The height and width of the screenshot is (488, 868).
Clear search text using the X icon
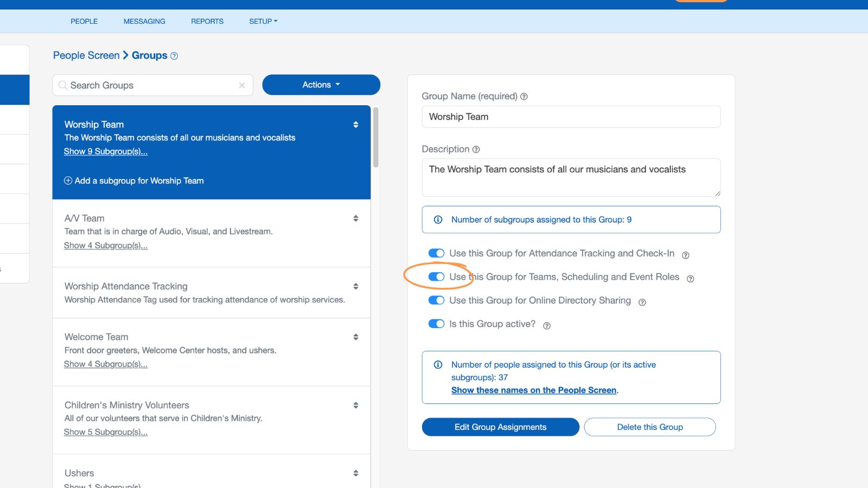(x=242, y=85)
